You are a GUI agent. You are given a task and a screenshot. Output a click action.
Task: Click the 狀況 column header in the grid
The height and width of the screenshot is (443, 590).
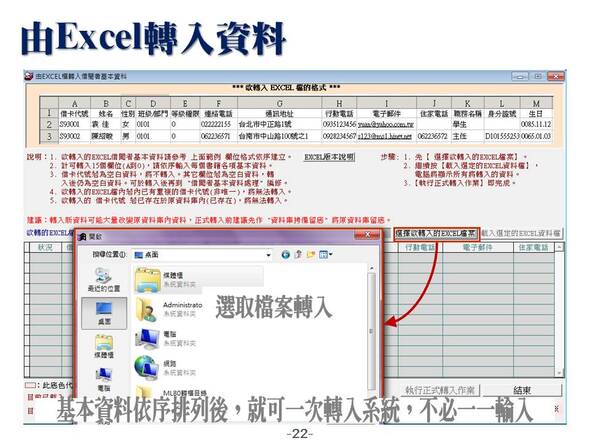pos(45,247)
